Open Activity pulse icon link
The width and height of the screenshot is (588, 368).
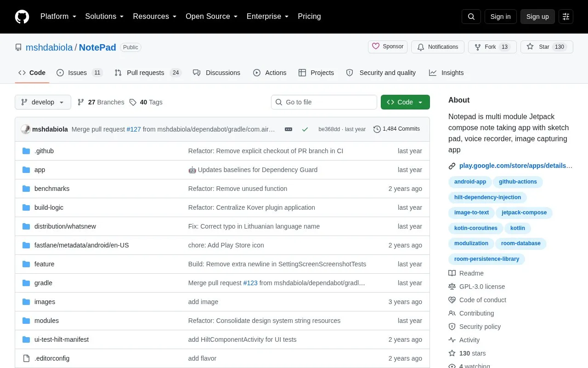(x=452, y=340)
